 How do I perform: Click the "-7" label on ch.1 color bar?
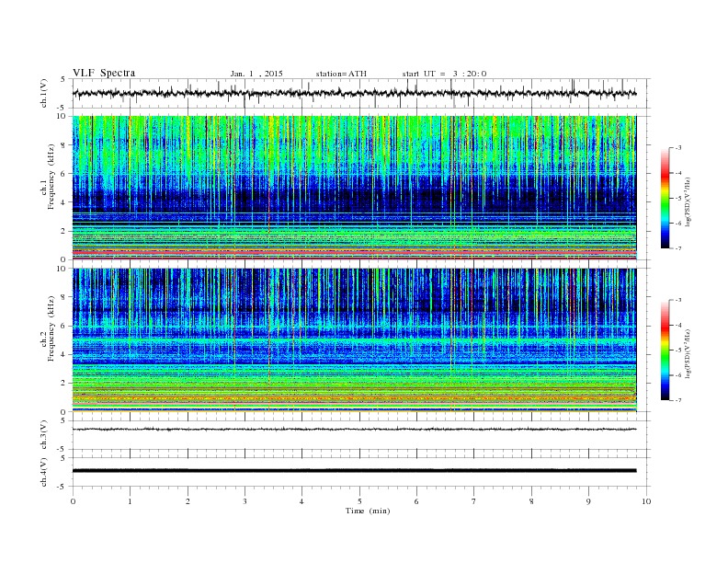pyautogui.click(x=677, y=248)
